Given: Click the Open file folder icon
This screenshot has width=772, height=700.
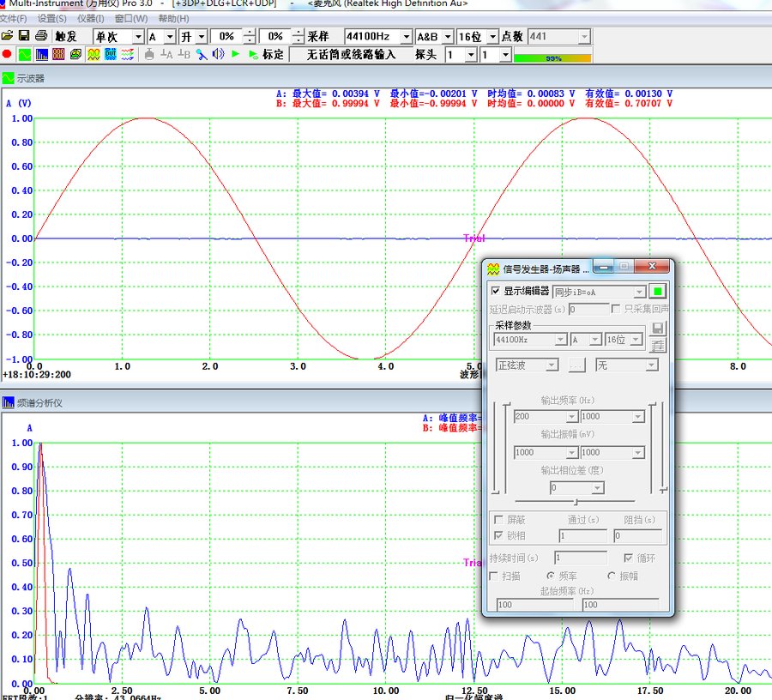Looking at the screenshot, I should tap(7, 36).
